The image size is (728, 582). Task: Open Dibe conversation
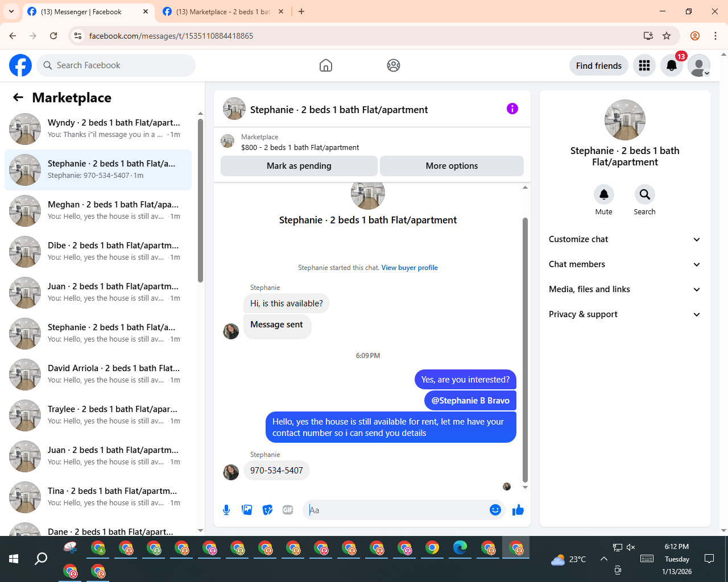(98, 252)
